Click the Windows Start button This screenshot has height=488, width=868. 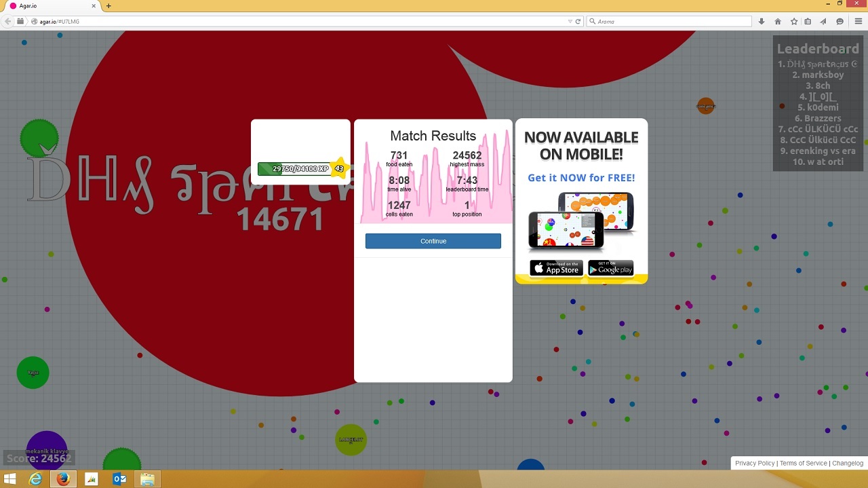(x=9, y=479)
